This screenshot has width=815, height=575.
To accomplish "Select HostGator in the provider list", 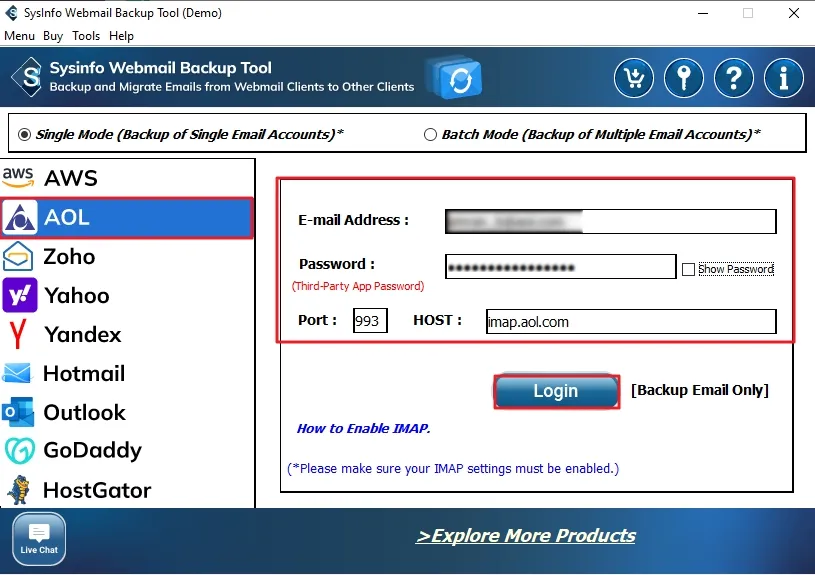I will pos(127,490).
